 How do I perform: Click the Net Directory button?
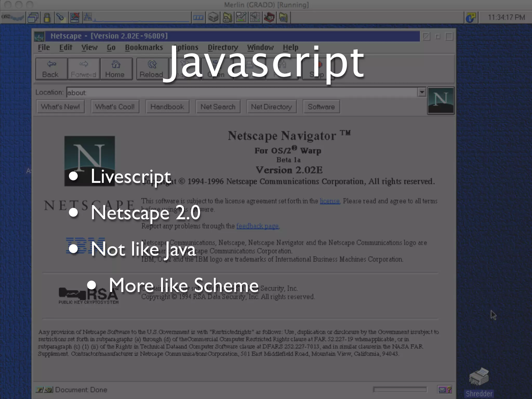271,107
